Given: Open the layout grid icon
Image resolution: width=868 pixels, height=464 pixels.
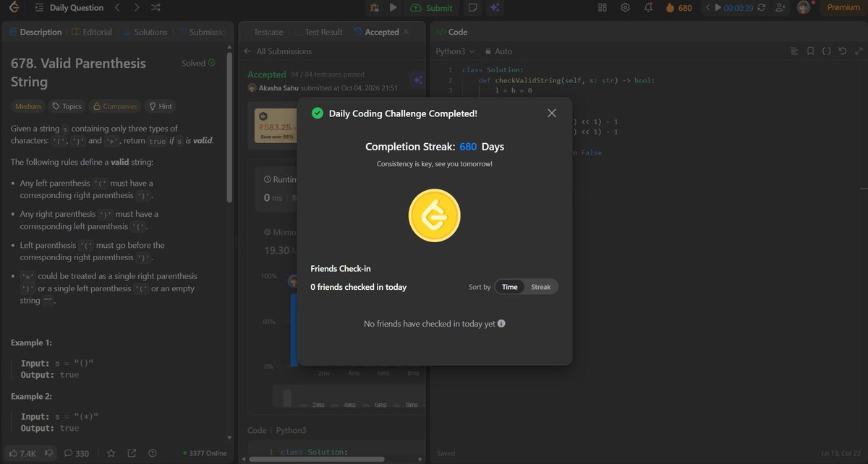Looking at the screenshot, I should (x=603, y=8).
